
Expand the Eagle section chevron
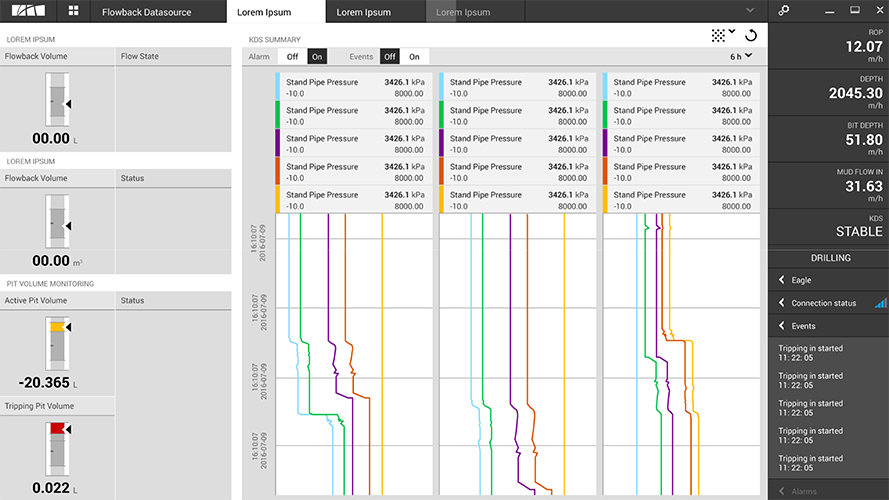[781, 280]
